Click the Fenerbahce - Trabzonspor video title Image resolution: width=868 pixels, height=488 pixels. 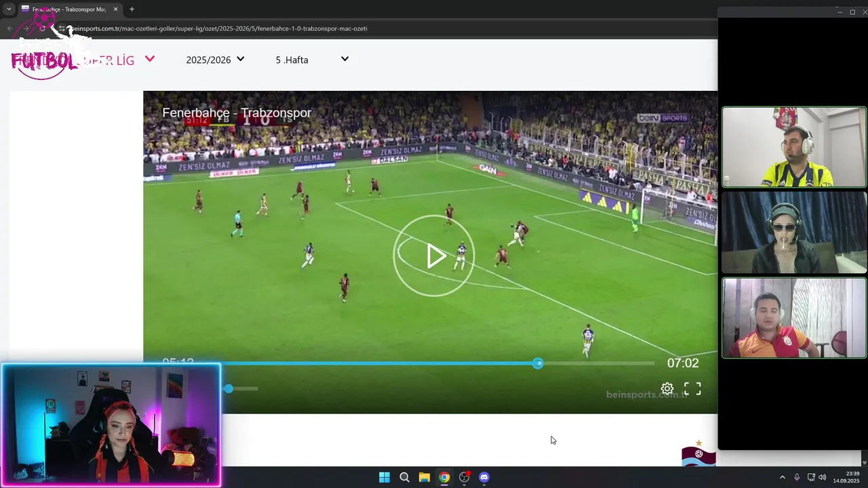tap(237, 113)
